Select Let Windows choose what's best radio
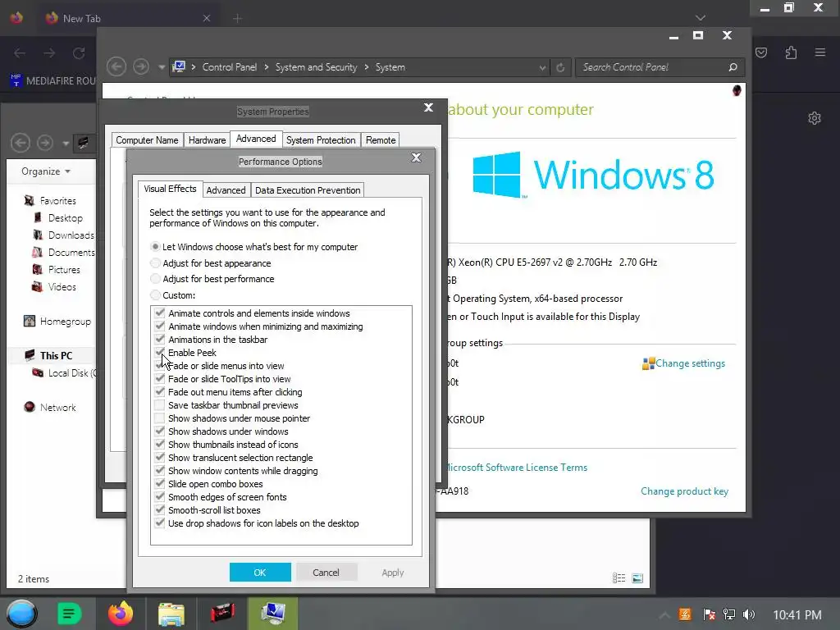The width and height of the screenshot is (840, 630). (x=155, y=246)
